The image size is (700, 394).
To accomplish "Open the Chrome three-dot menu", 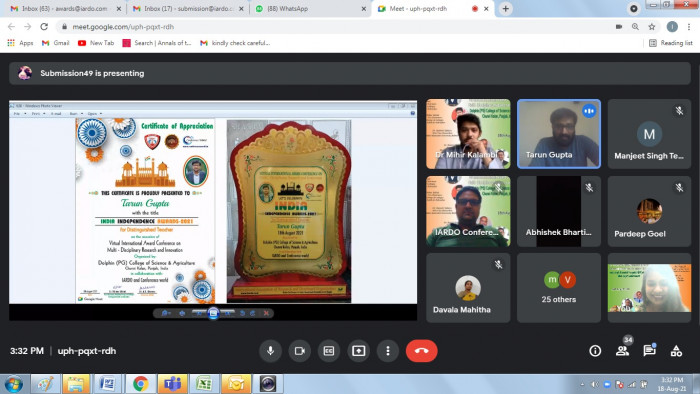I will pyautogui.click(x=689, y=27).
